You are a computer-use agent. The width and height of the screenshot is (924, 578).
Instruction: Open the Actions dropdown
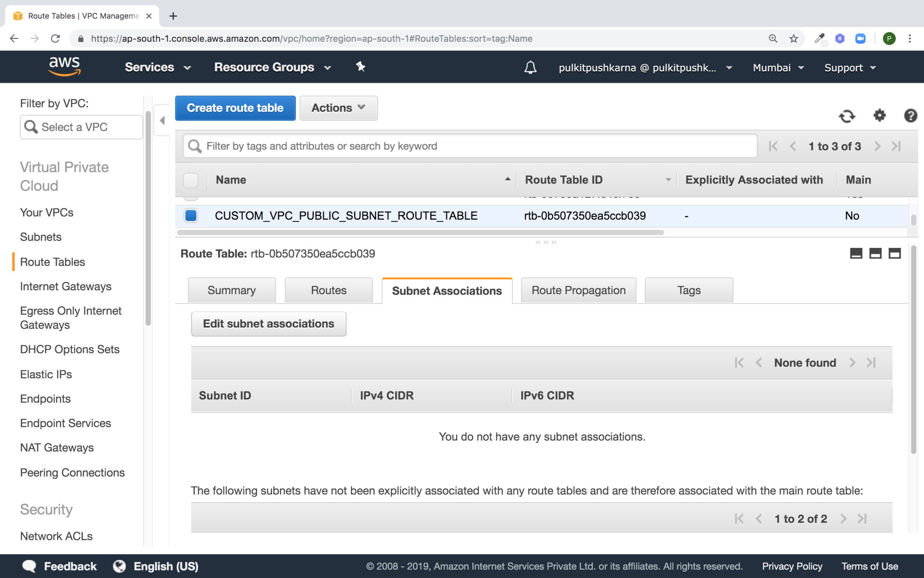click(x=338, y=108)
